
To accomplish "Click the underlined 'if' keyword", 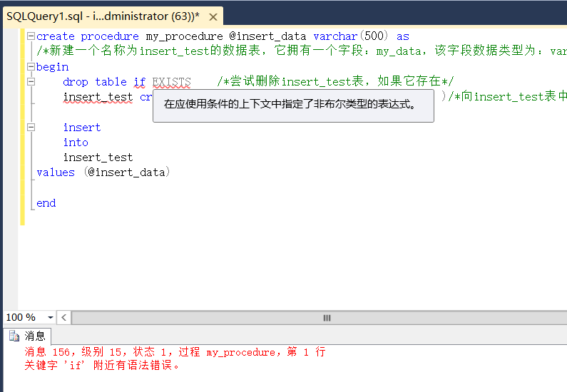I will click(140, 82).
